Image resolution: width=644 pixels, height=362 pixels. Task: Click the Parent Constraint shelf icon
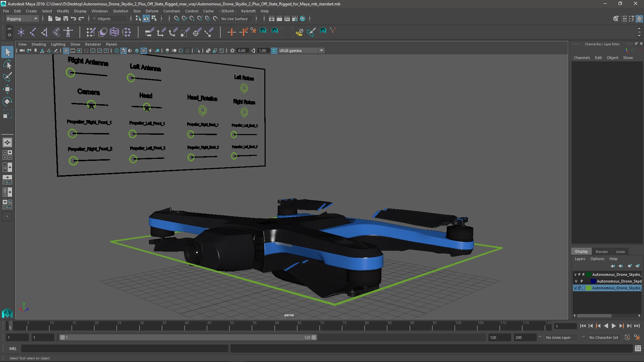pos(149,32)
